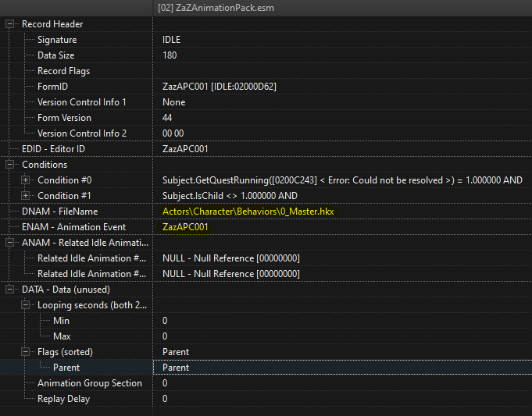Image resolution: width=532 pixels, height=416 pixels.
Task: Select first Related Idle Animation row label
Action: [x=91, y=258]
